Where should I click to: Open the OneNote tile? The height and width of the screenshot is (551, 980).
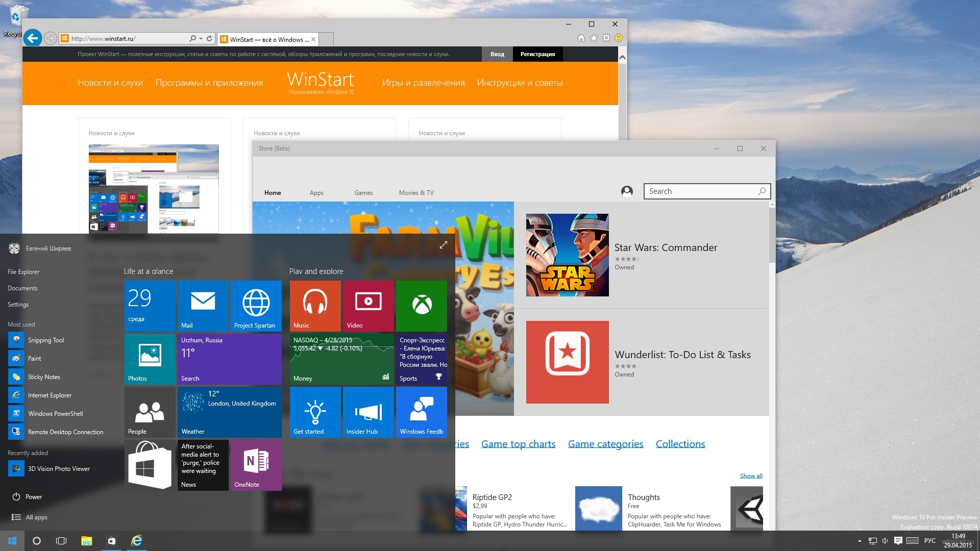click(256, 465)
